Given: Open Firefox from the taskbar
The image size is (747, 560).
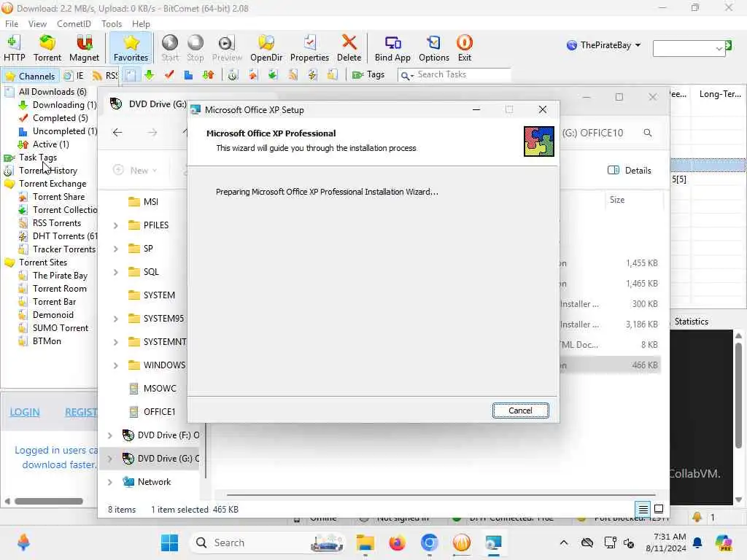Looking at the screenshot, I should click(x=397, y=542).
